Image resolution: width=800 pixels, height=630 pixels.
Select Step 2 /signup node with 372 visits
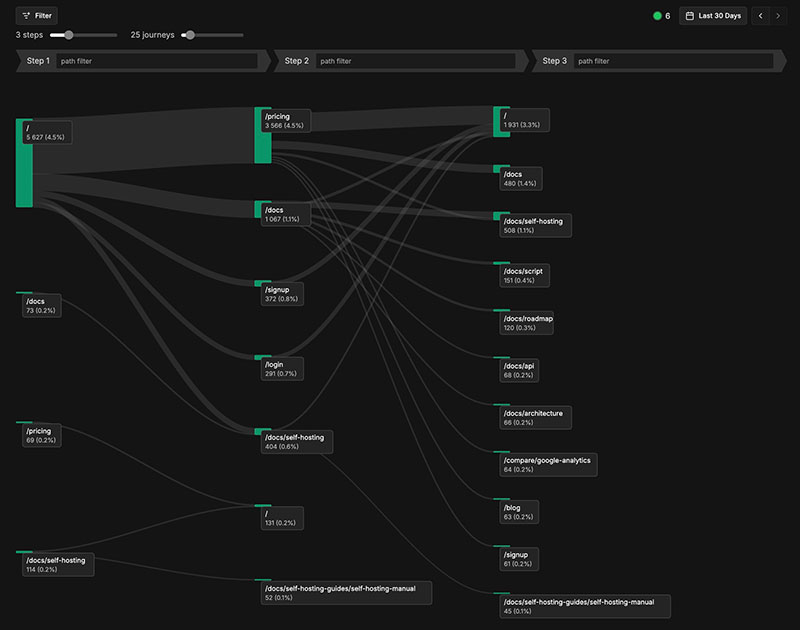pyautogui.click(x=282, y=294)
